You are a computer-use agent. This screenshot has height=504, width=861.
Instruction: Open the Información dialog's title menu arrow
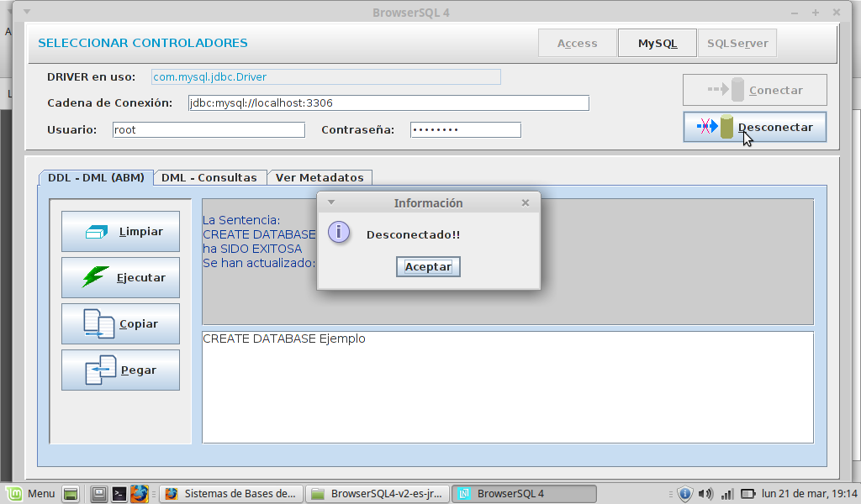[331, 203]
